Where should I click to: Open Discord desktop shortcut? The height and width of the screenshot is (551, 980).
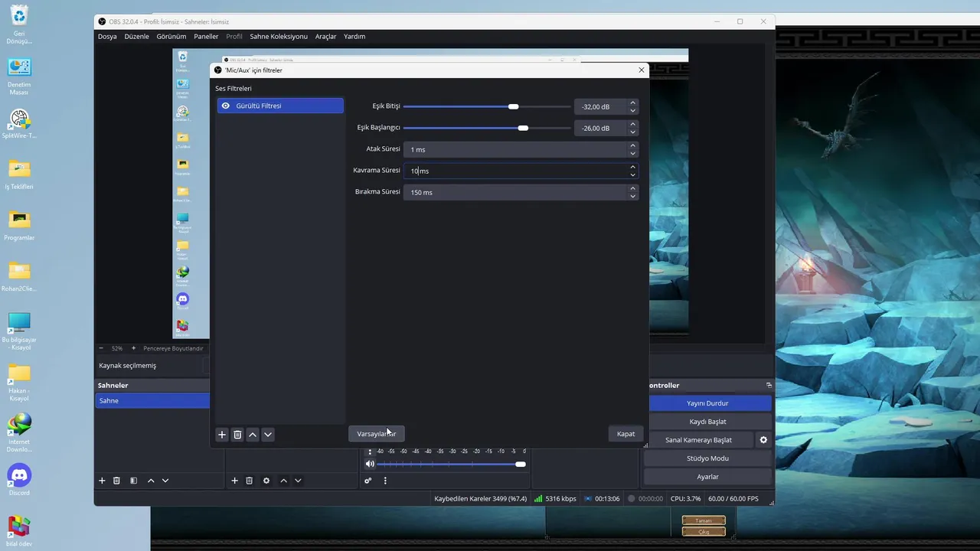coord(19,480)
